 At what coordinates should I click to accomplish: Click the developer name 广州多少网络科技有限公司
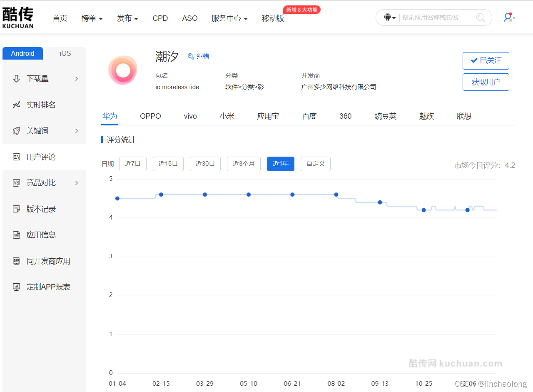339,87
